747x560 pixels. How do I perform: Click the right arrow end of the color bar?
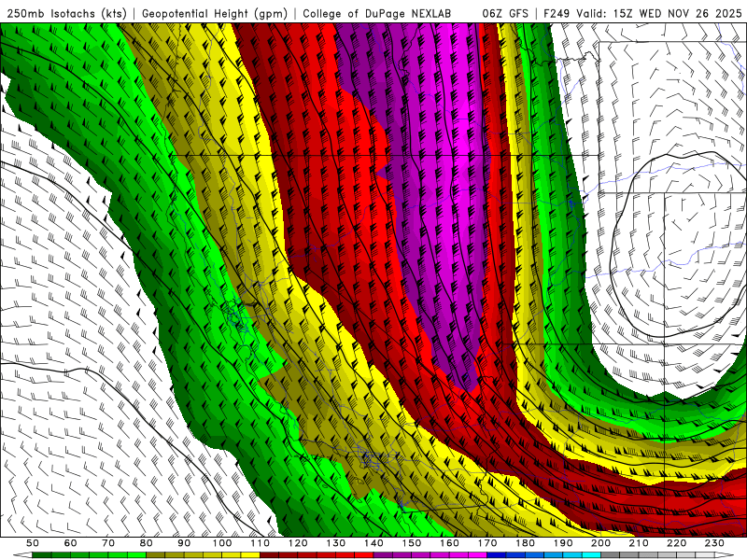[725, 554]
